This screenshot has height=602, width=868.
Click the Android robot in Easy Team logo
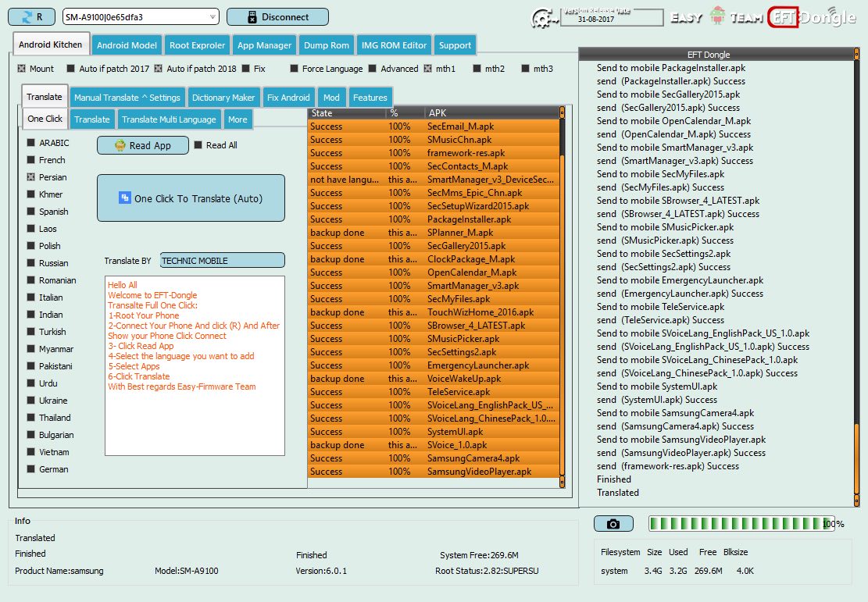[x=717, y=16]
